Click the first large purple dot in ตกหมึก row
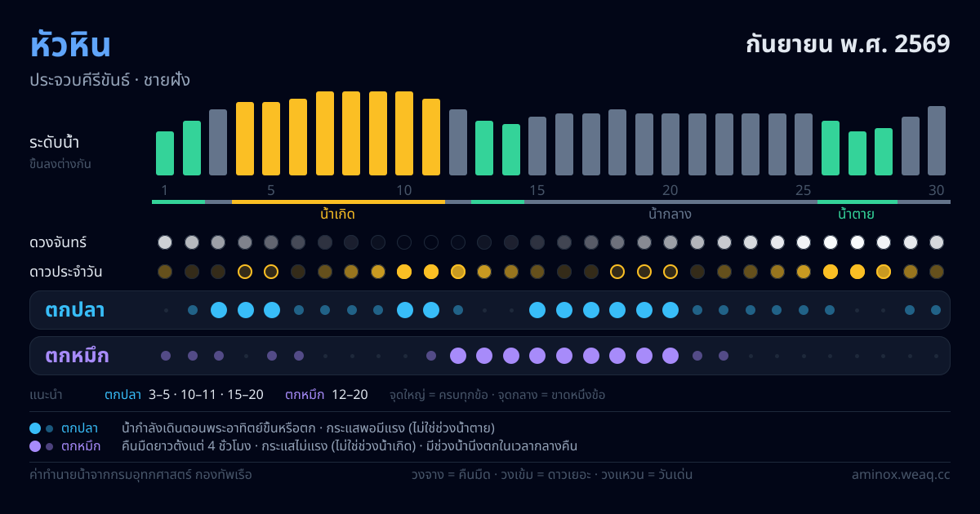The image size is (980, 514). coord(458,356)
